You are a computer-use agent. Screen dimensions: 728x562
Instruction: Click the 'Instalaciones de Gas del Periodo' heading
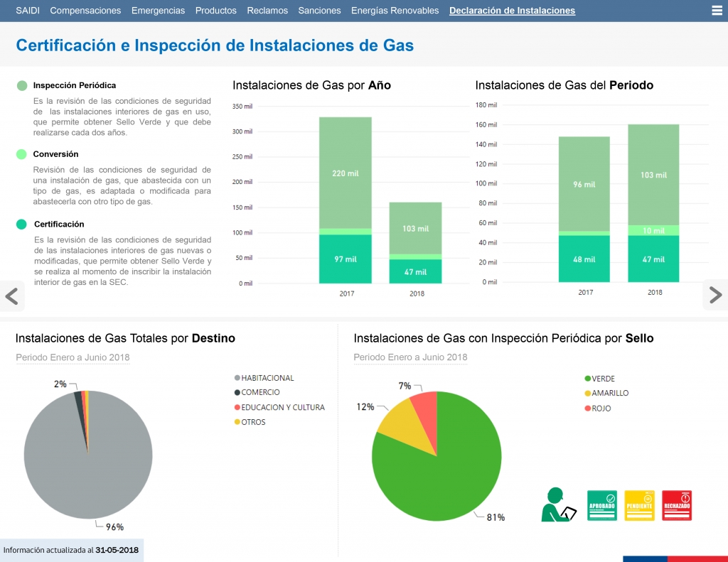tap(564, 85)
